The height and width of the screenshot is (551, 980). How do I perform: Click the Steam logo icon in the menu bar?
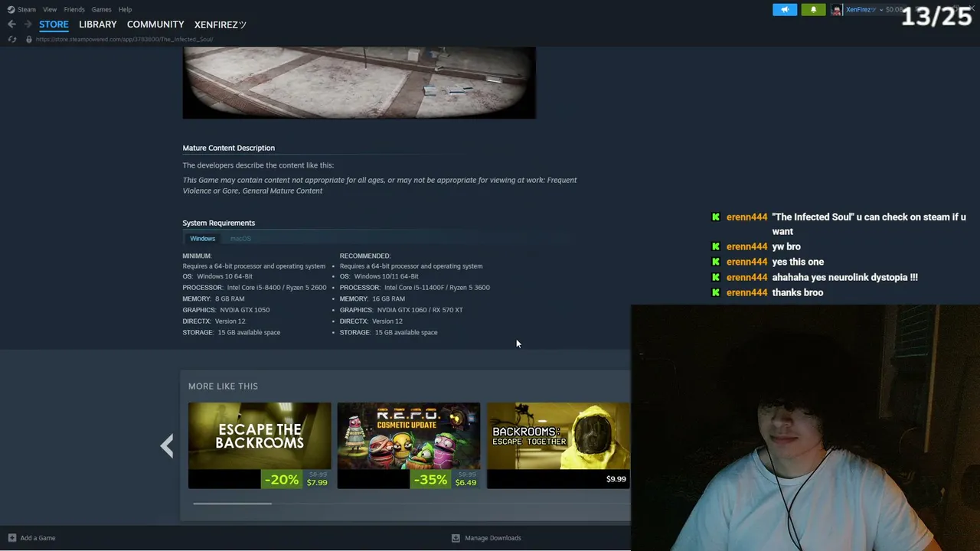pyautogui.click(x=11, y=9)
